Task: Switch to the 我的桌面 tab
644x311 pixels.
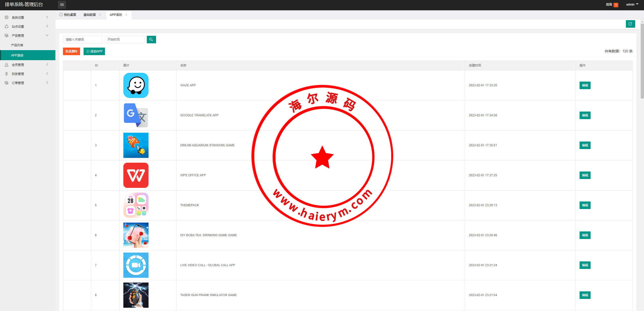Action: coord(68,15)
